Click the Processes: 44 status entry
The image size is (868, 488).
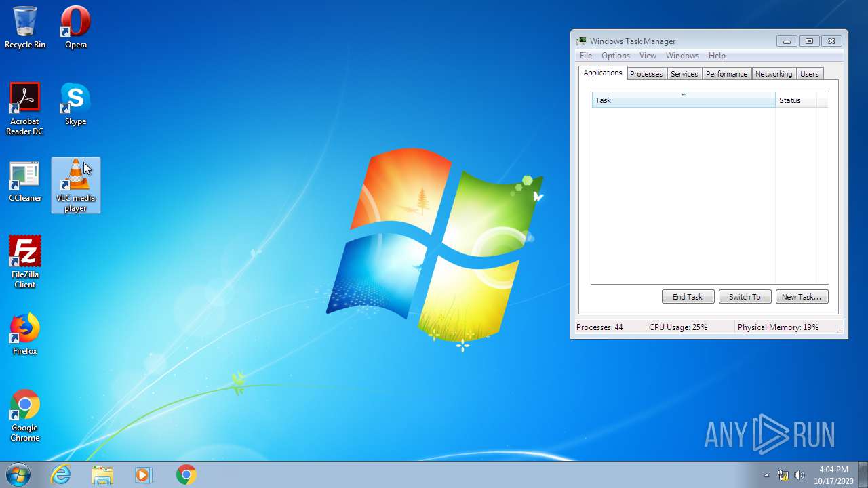tap(599, 327)
